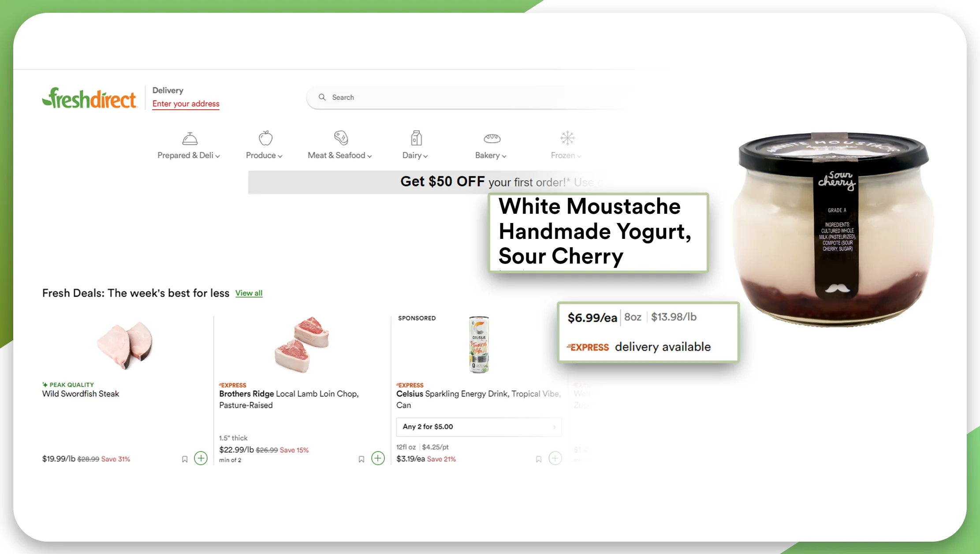980x554 pixels.
Task: Click add button for Wild Swordfish Steak
Action: click(201, 458)
